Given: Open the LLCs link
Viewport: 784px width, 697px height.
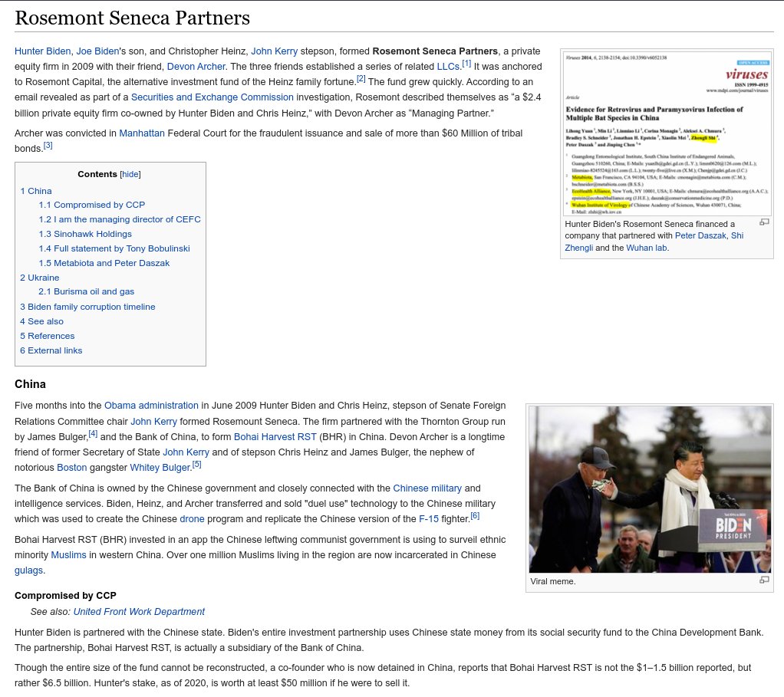Looking at the screenshot, I should pyautogui.click(x=448, y=67).
